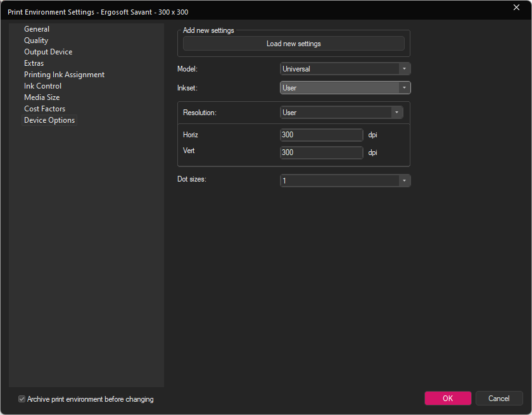
Task: Open the General settings page
Action: (37, 29)
